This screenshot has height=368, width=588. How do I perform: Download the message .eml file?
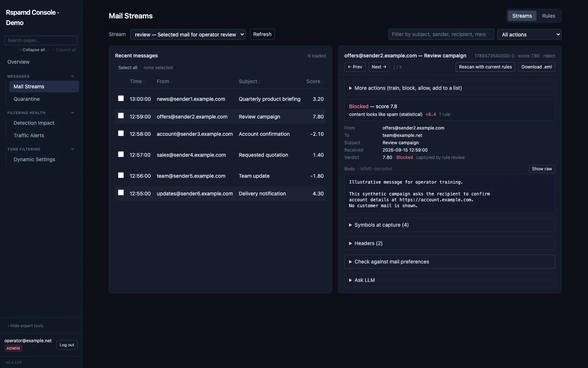pyautogui.click(x=537, y=67)
